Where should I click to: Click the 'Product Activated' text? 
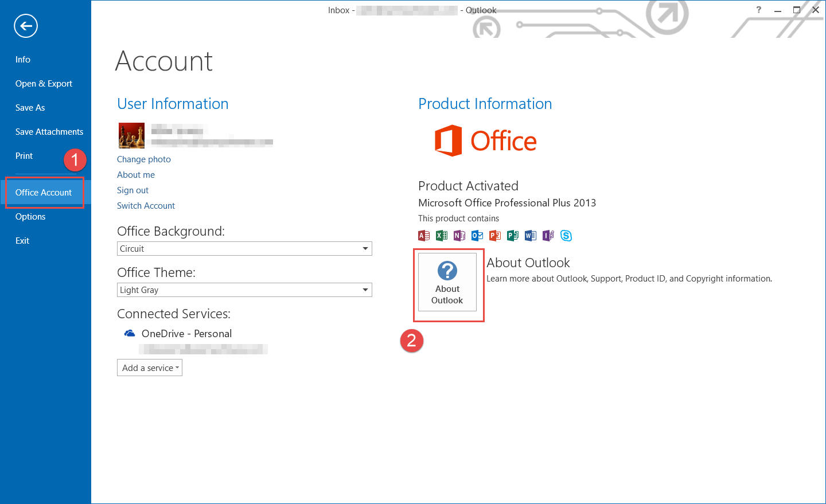click(x=468, y=186)
